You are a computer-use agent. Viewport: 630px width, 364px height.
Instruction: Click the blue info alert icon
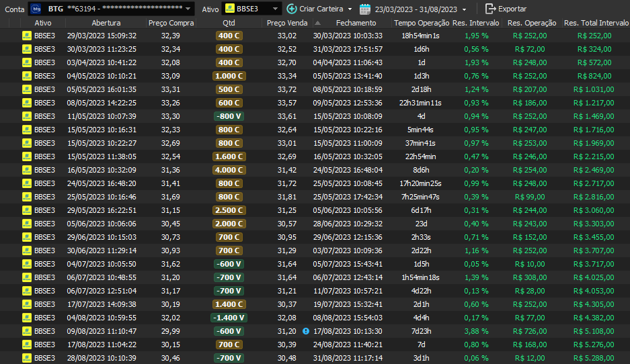[x=306, y=331]
